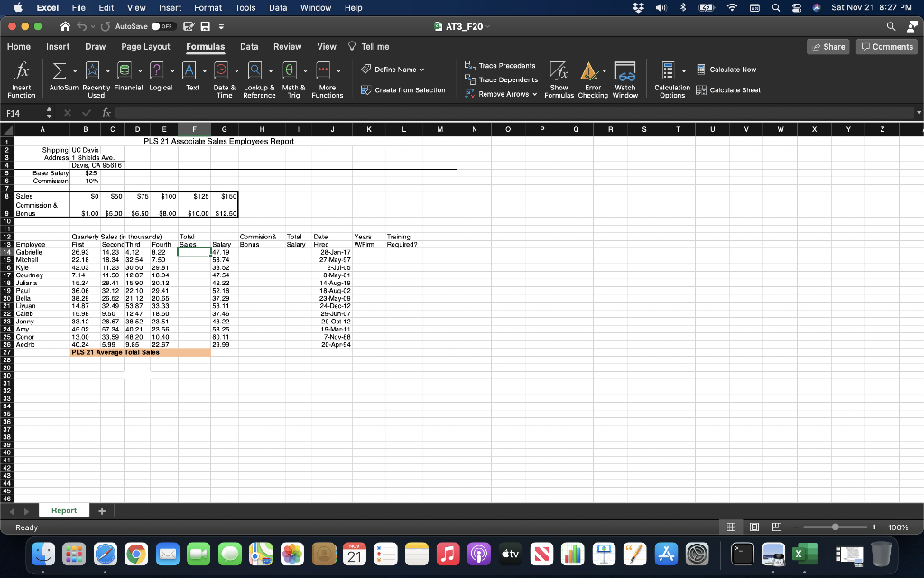Open Calculation Options
The height and width of the screenshot is (578, 924).
pos(671,79)
